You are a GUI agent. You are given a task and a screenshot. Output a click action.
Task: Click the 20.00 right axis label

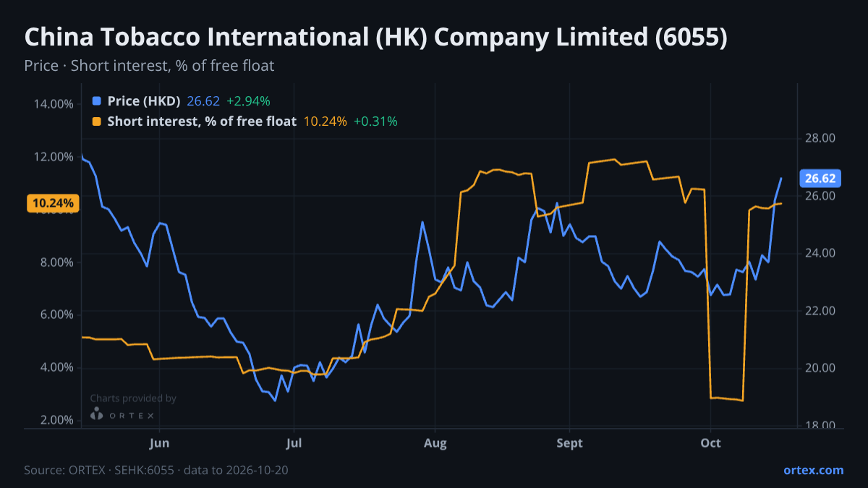pos(820,368)
